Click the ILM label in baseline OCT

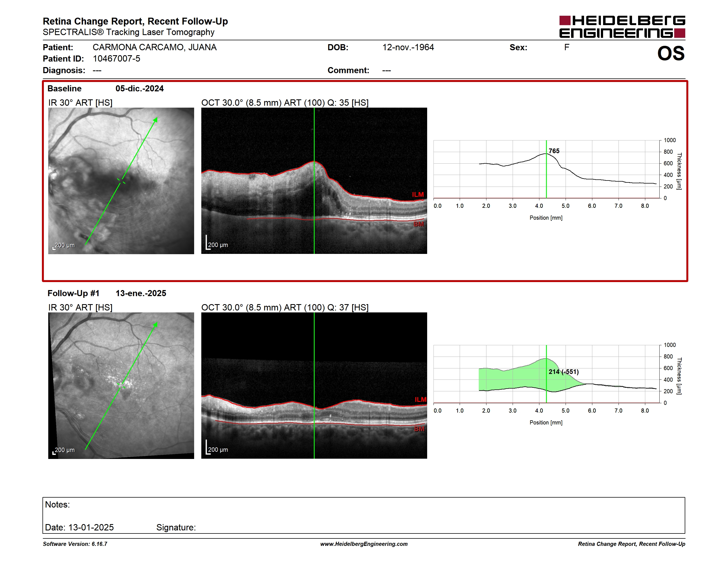point(418,195)
